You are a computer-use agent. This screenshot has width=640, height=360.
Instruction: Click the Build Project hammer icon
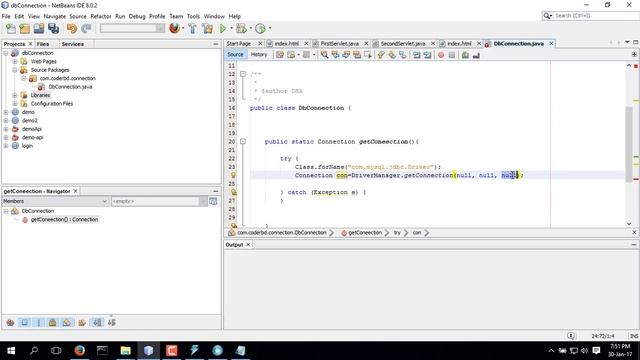pyautogui.click(x=192, y=29)
